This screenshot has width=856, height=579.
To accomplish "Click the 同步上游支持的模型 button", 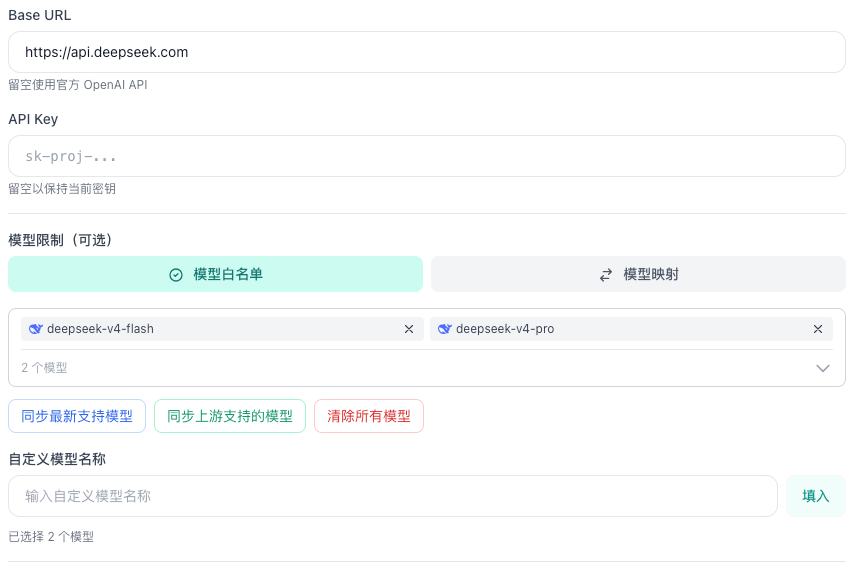I will pos(230,416).
